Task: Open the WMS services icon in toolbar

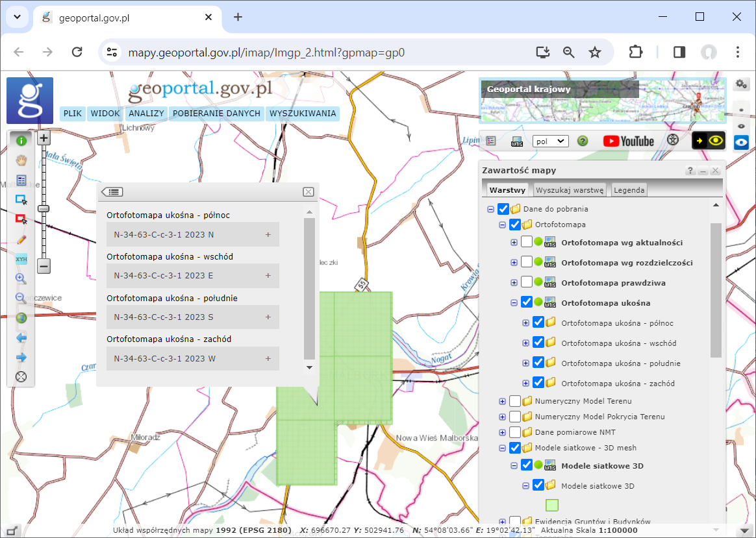Action: click(517, 141)
